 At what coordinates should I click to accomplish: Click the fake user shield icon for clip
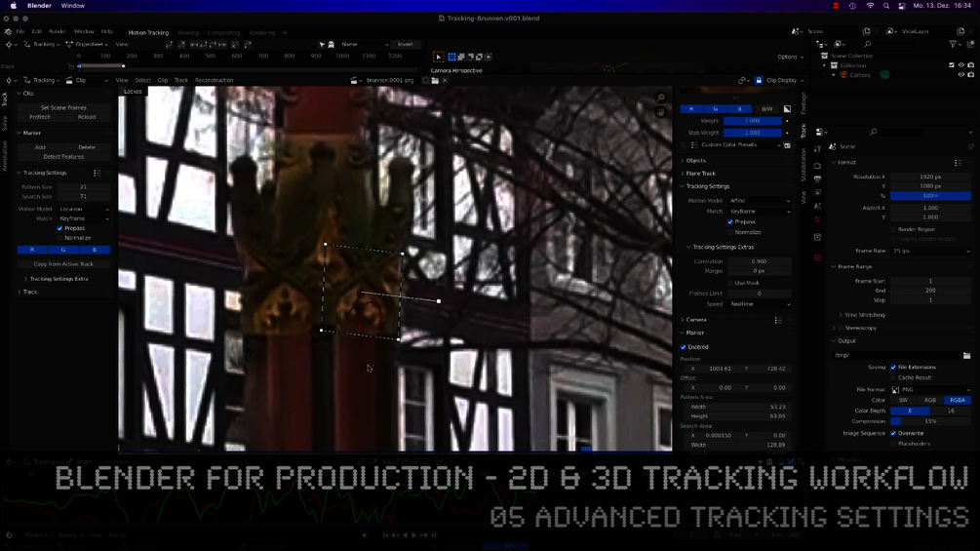(425, 80)
